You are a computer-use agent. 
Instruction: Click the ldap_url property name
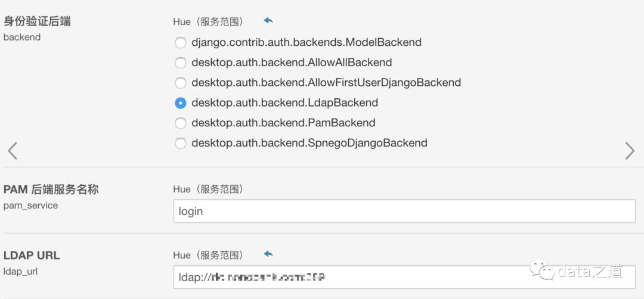tap(21, 272)
